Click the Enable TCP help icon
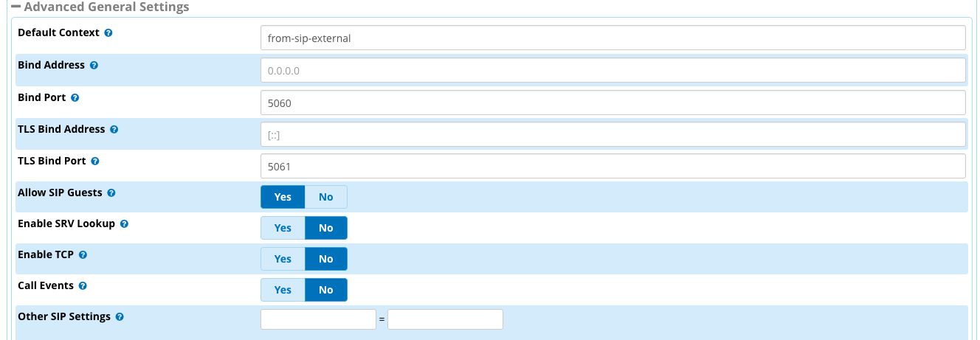980x340 pixels. (x=83, y=254)
